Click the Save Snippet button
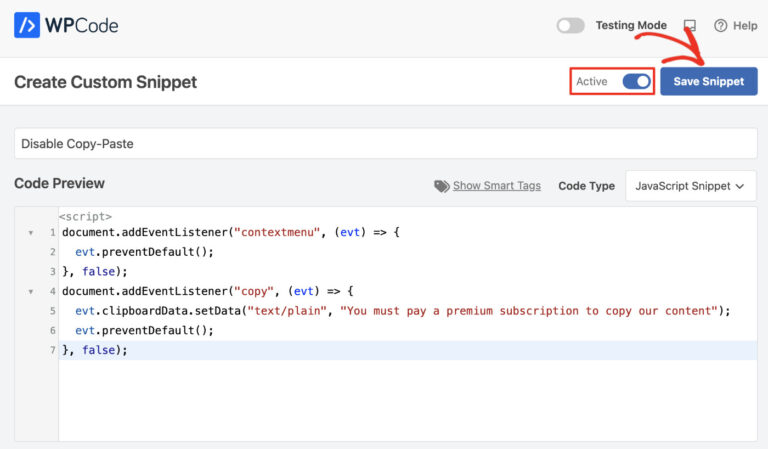Viewport: 768px width, 449px height. click(x=708, y=81)
